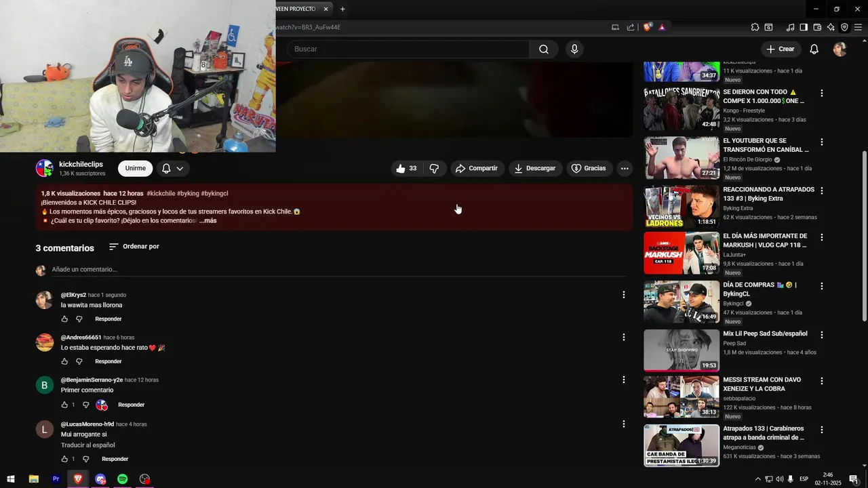This screenshot has width=868, height=488.
Task: Click the #byking hashtag
Action: click(x=188, y=193)
